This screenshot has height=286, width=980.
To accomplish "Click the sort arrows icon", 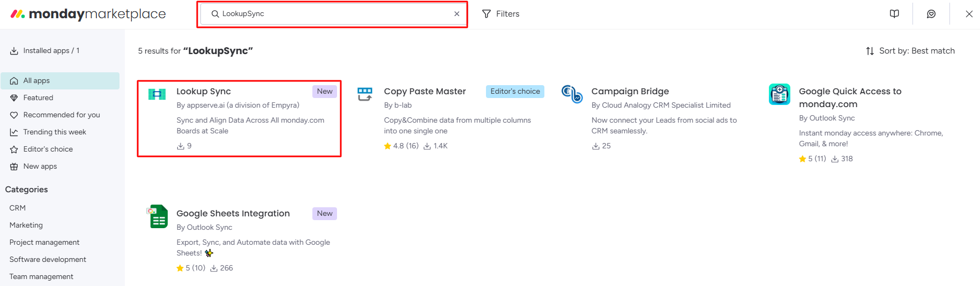I will 870,51.
